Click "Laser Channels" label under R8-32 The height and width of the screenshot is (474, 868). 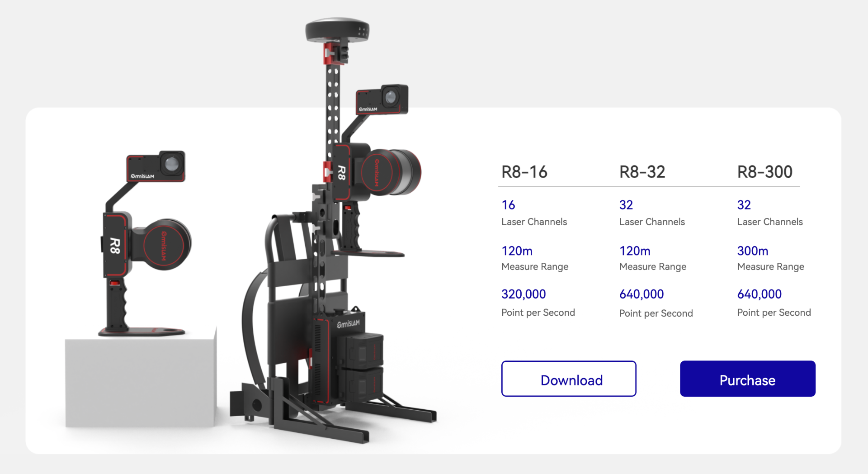pos(652,222)
